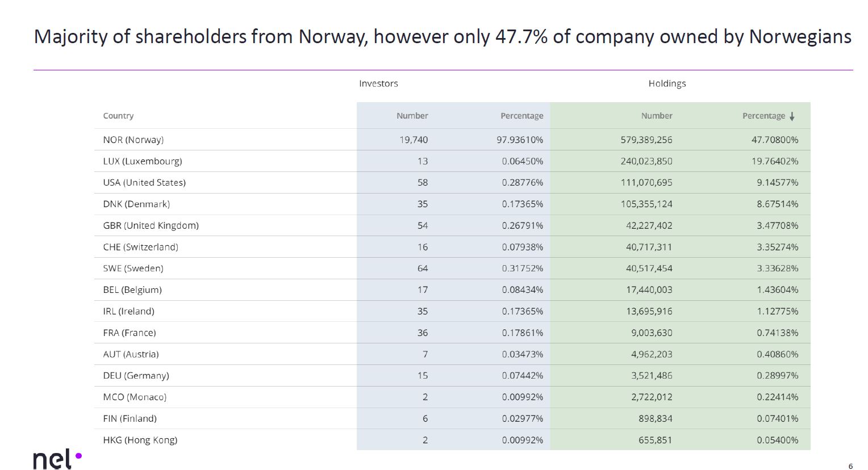The width and height of the screenshot is (868, 470).
Task: Click Luxembourg's holdings number 240,023,850
Action: [646, 161]
